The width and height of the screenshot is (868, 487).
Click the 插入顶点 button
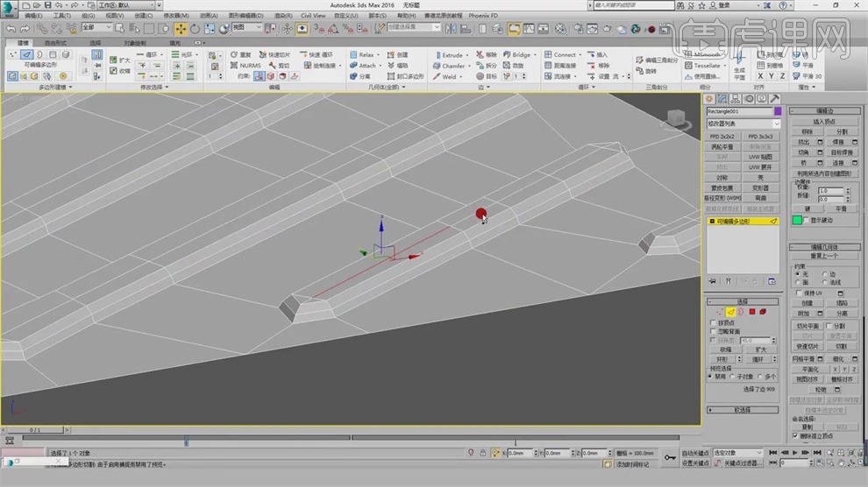coord(824,122)
